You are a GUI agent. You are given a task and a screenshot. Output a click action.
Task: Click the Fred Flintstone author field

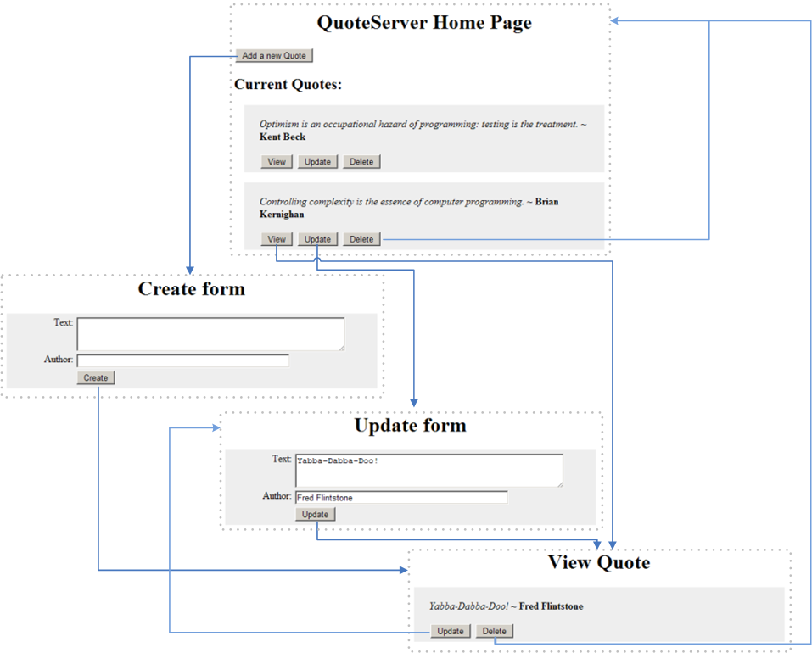401,497
